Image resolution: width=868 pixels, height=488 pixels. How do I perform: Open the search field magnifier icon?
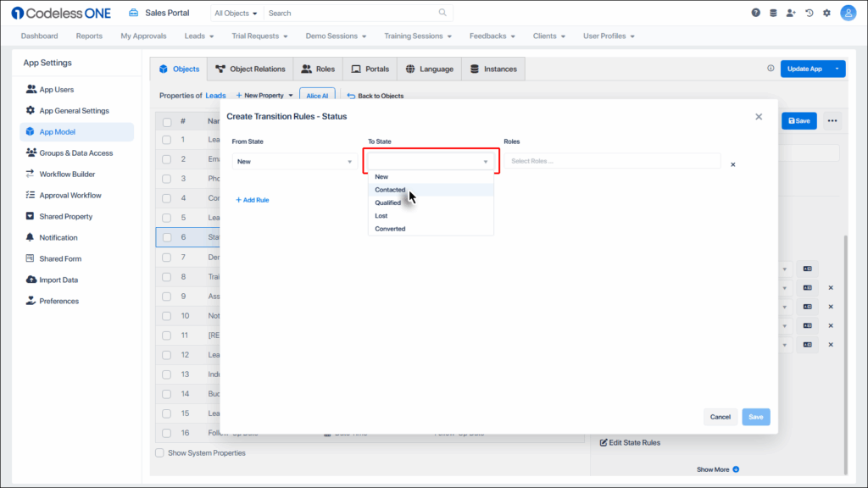click(x=442, y=12)
